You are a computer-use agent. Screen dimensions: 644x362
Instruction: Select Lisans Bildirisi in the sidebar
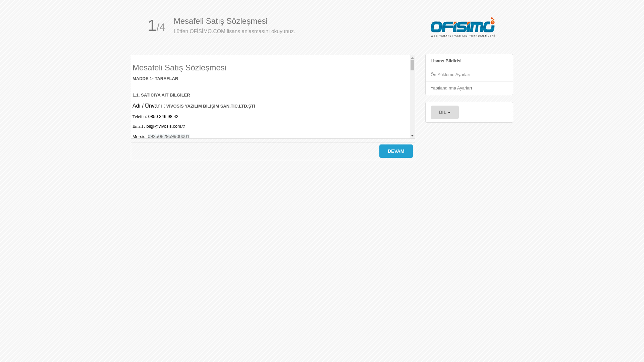tap(469, 61)
